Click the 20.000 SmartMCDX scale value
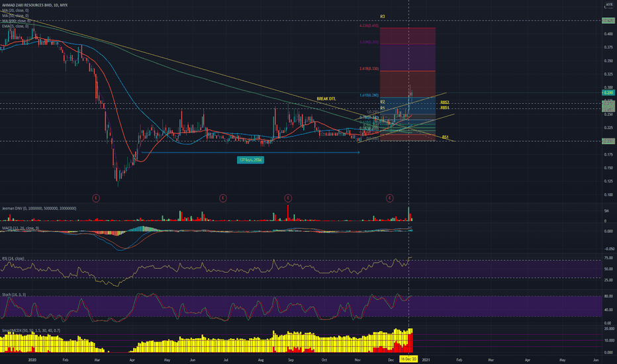Image resolution: width=617 pixels, height=364 pixels. [609, 329]
